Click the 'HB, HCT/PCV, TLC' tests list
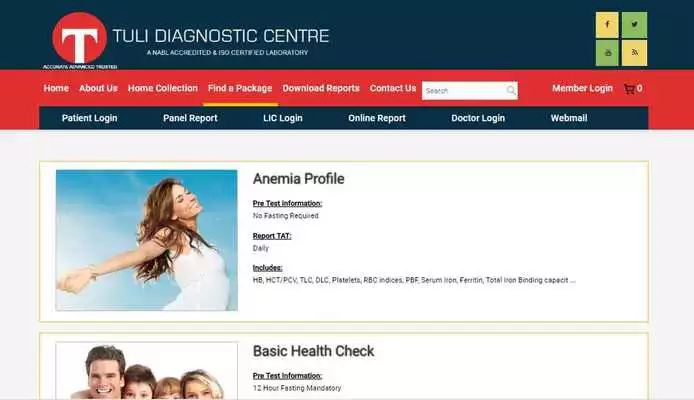The height and width of the screenshot is (400, 694). (414, 280)
